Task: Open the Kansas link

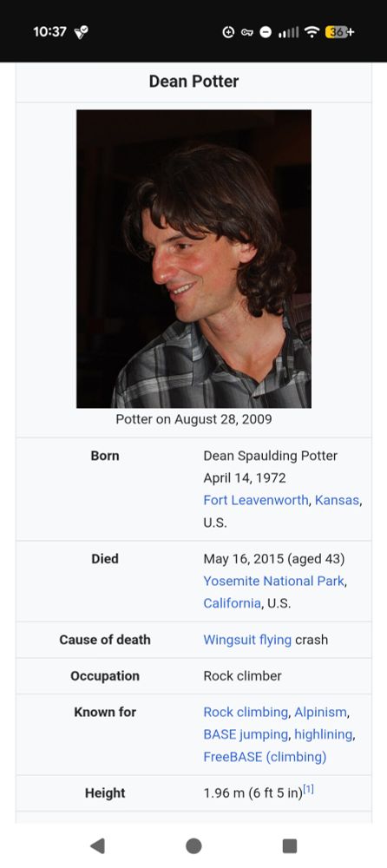Action: click(338, 500)
